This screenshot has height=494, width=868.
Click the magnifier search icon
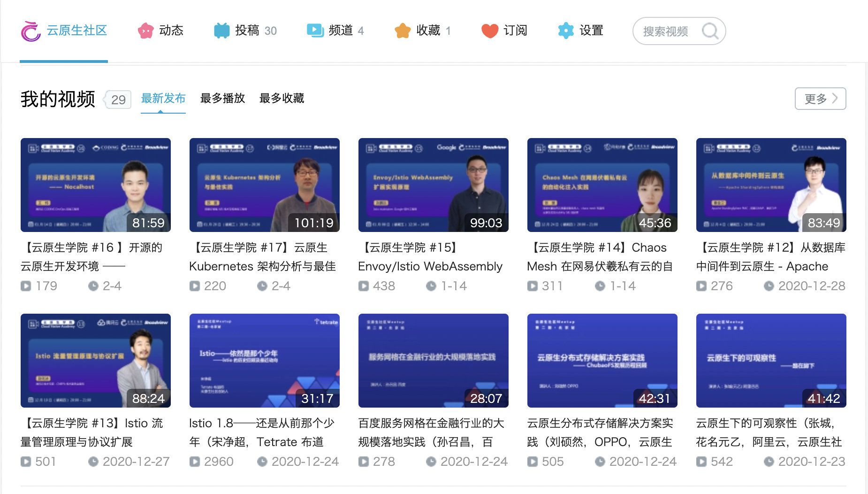(709, 31)
